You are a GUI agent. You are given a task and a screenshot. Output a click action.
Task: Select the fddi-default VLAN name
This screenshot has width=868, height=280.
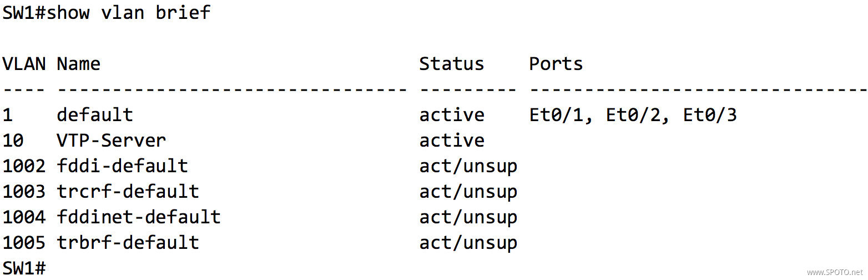[x=122, y=166]
